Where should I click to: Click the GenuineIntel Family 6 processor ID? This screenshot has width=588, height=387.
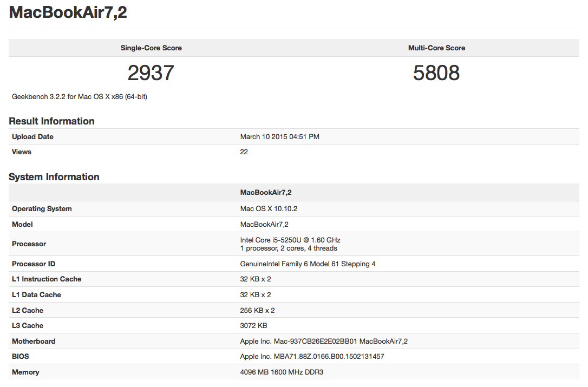(308, 264)
